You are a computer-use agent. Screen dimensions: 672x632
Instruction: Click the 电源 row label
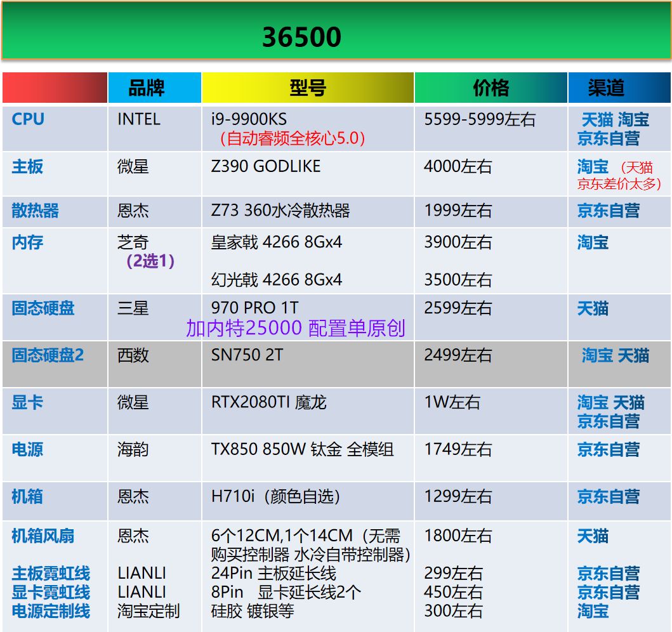(27, 449)
